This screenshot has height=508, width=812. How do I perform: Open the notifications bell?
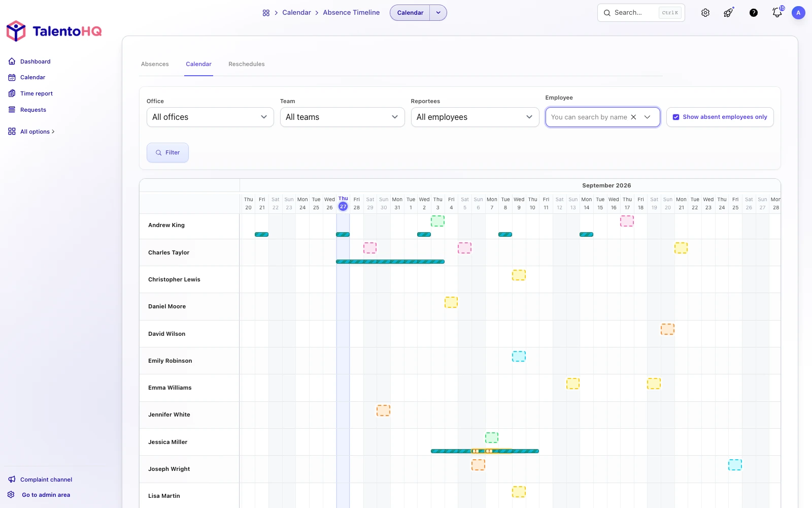tap(777, 13)
